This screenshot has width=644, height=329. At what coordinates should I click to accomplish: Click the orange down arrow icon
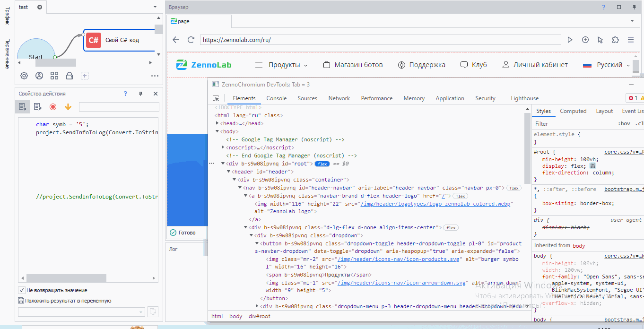tap(68, 107)
